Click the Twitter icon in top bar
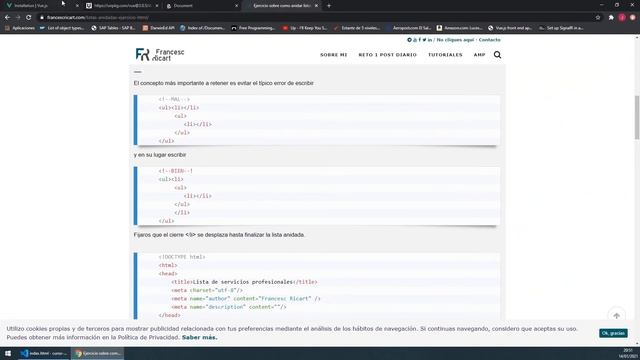 [424, 40]
